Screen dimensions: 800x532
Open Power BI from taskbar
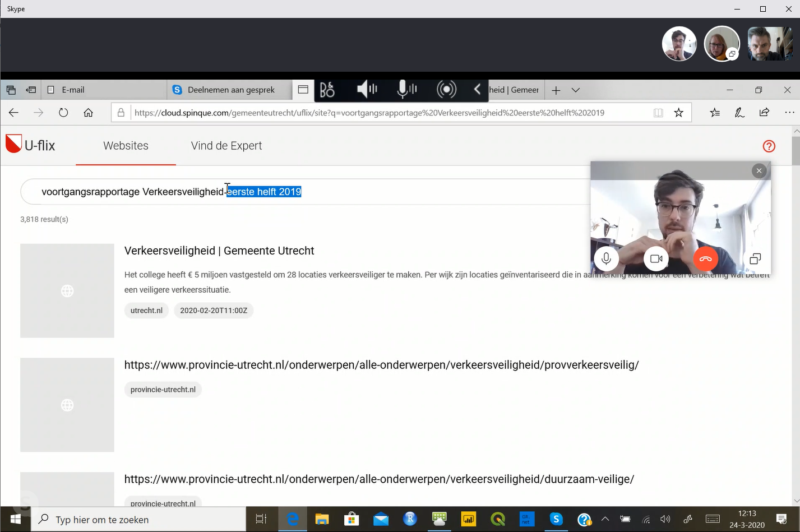pyautogui.click(x=469, y=520)
